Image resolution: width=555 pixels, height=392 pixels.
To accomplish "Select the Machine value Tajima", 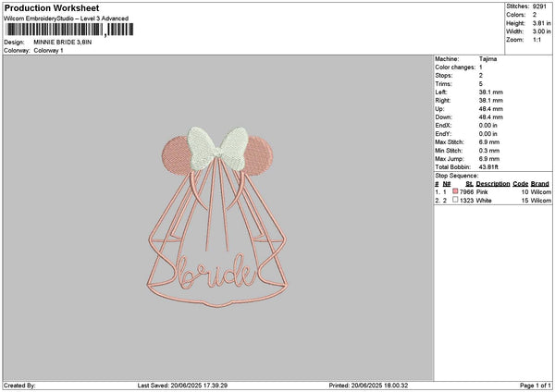I will pos(487,59).
